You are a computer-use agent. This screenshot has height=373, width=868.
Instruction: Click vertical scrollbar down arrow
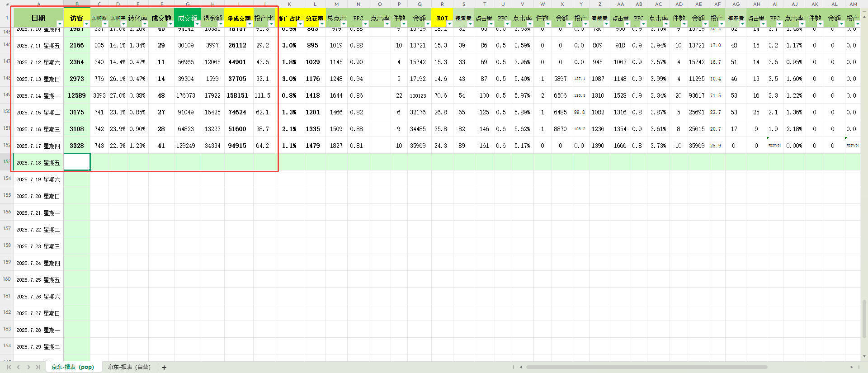tap(864, 356)
